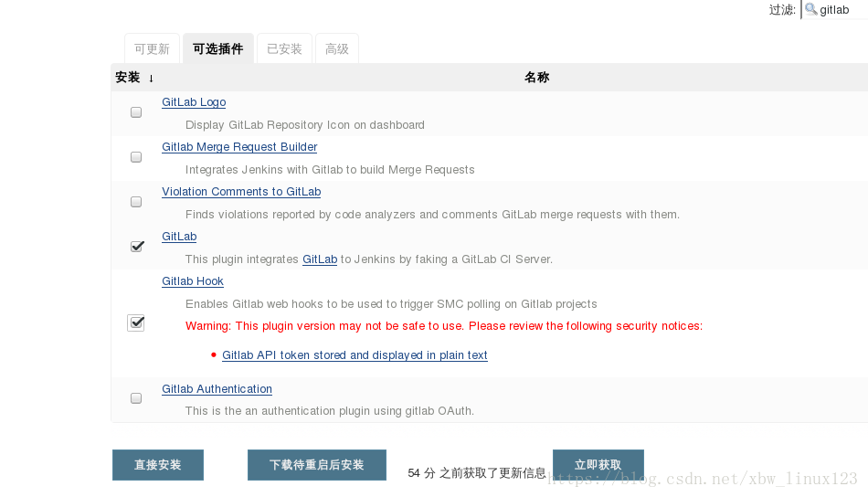Click the text 'Integrates Jenkins with Gitlab to build Merge Requests'
Screen dimensions: 868x497
tap(330, 170)
